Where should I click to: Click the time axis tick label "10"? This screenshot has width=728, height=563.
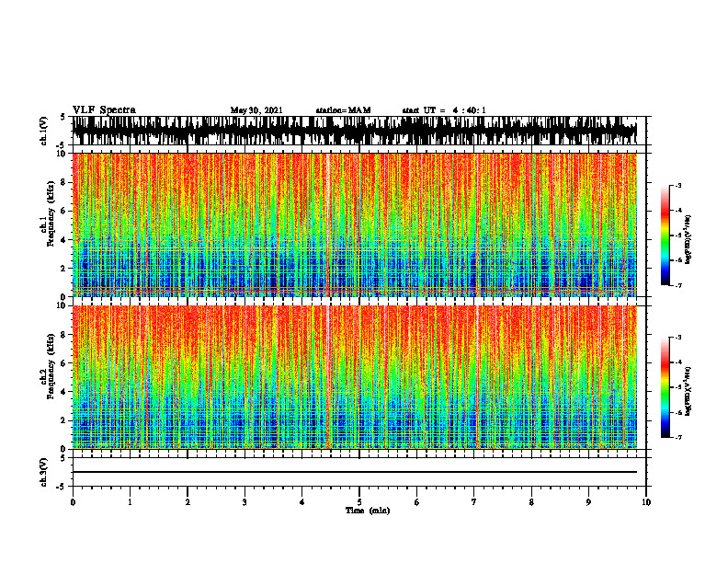click(x=646, y=502)
